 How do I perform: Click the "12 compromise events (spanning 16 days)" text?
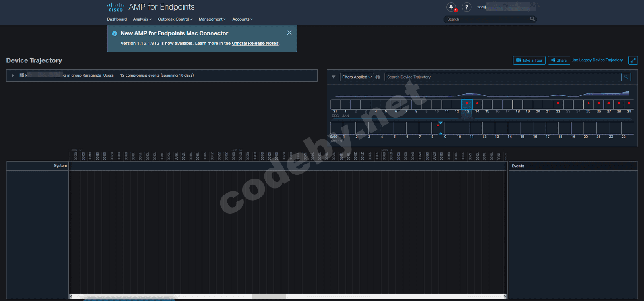157,75
